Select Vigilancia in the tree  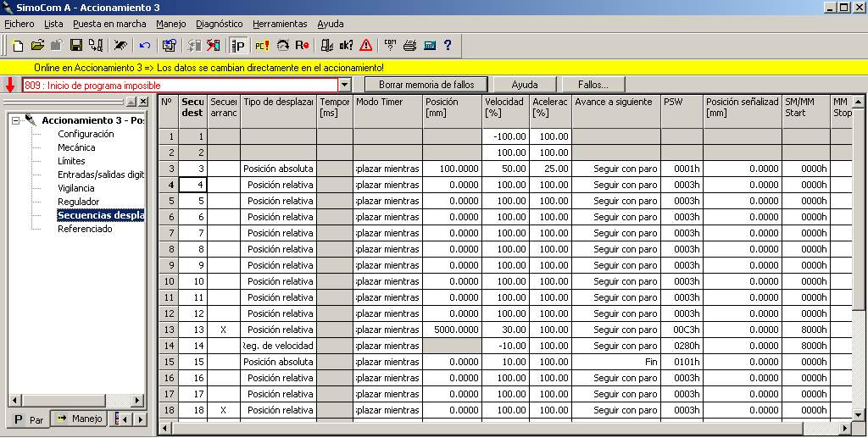pyautogui.click(x=76, y=188)
